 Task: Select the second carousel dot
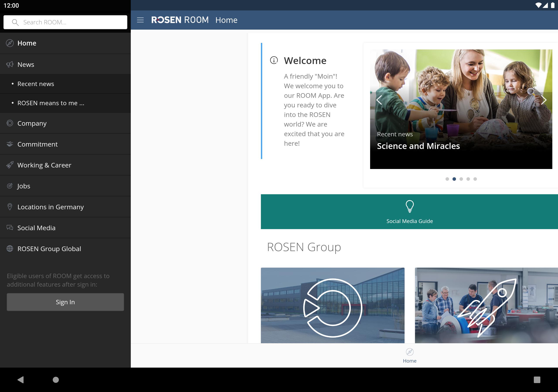[454, 179]
